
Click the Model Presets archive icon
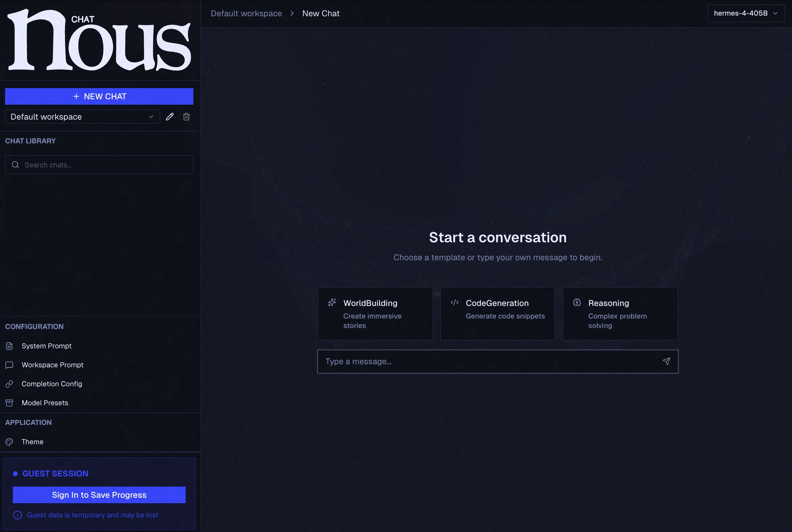9,403
